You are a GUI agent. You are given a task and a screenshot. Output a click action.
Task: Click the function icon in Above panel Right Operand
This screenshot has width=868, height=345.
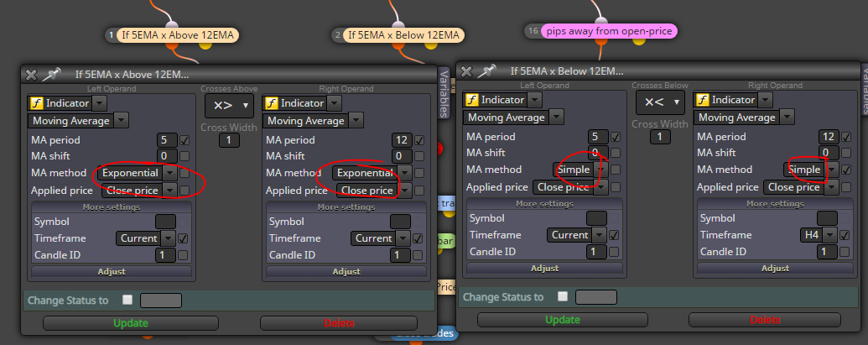(271, 103)
